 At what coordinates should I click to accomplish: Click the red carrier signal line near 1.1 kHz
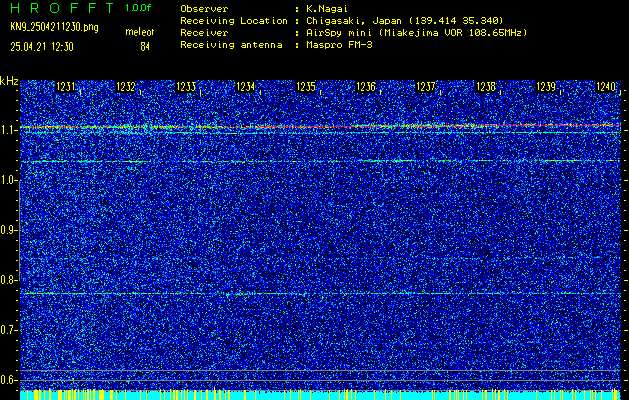321,126
